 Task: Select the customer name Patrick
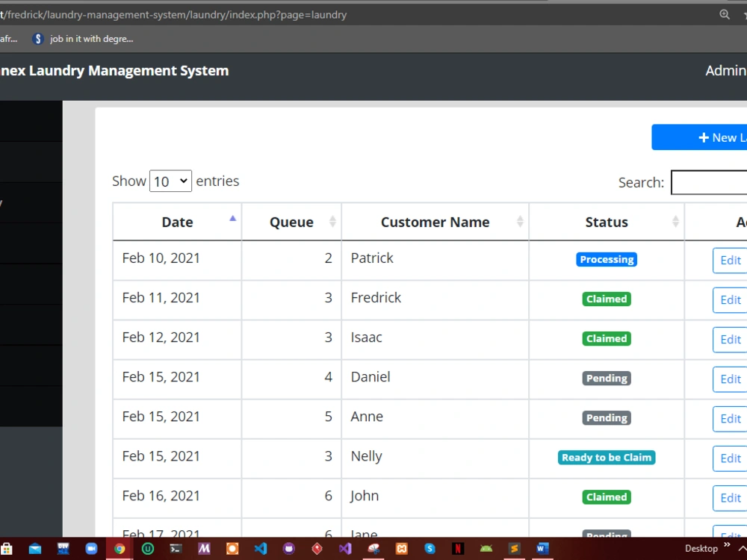[372, 258]
